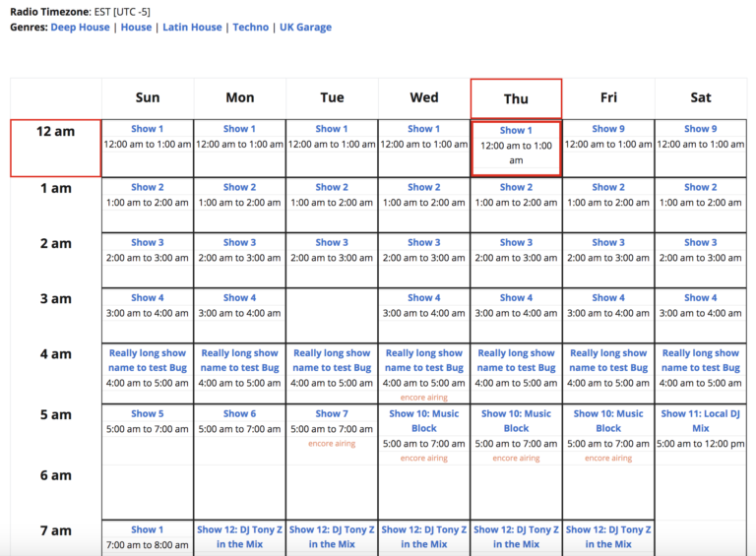The width and height of the screenshot is (756, 556).
Task: Open Show 4 in the Sun column
Action: click(x=148, y=298)
